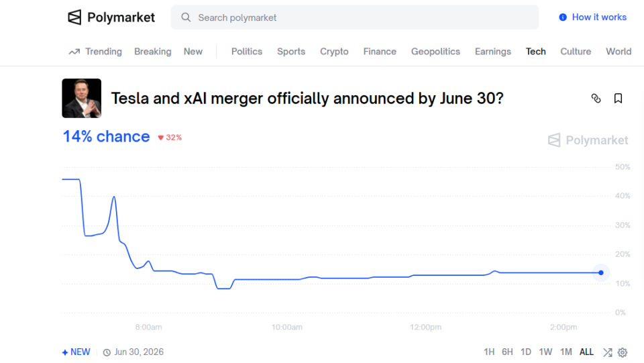Select the 1H time range

coord(489,352)
